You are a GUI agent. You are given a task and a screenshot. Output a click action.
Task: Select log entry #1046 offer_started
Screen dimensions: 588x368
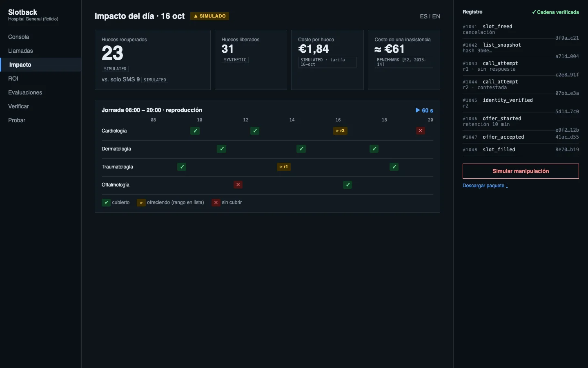coord(521,121)
